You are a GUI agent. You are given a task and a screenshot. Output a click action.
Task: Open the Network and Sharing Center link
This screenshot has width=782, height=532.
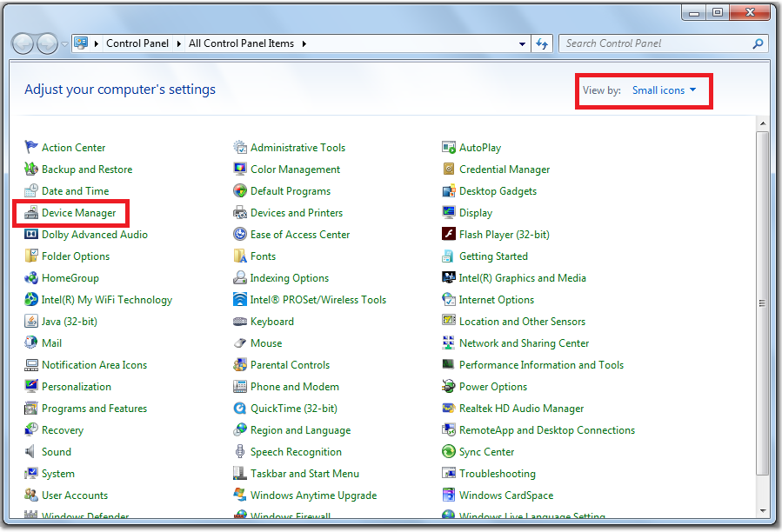click(524, 343)
